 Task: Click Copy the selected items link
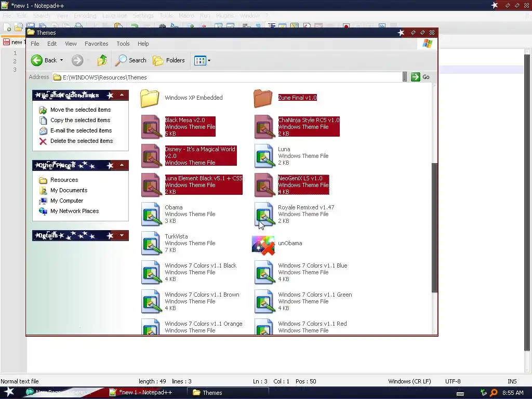(80, 120)
